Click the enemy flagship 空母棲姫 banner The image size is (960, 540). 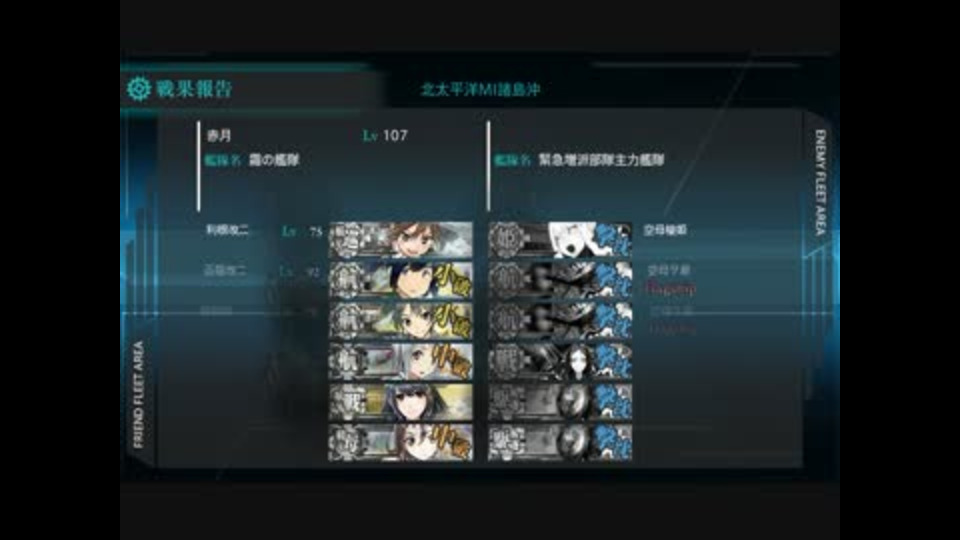click(x=560, y=240)
